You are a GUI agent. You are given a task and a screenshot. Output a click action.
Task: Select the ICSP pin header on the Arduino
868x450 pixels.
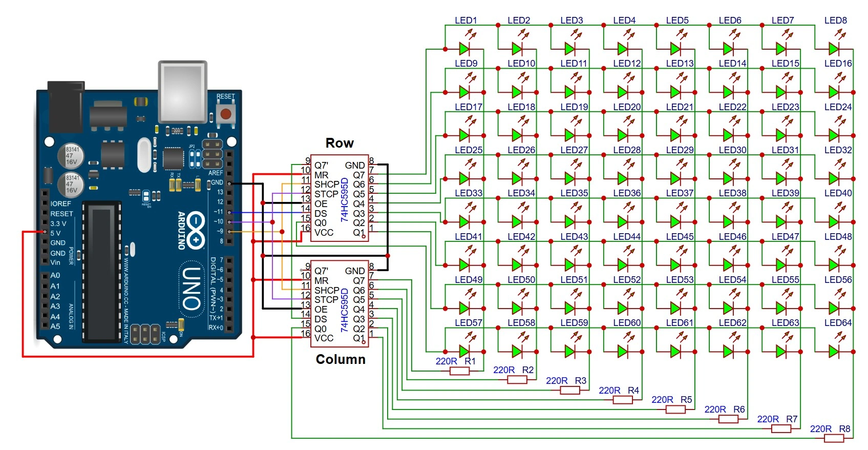coord(145,334)
